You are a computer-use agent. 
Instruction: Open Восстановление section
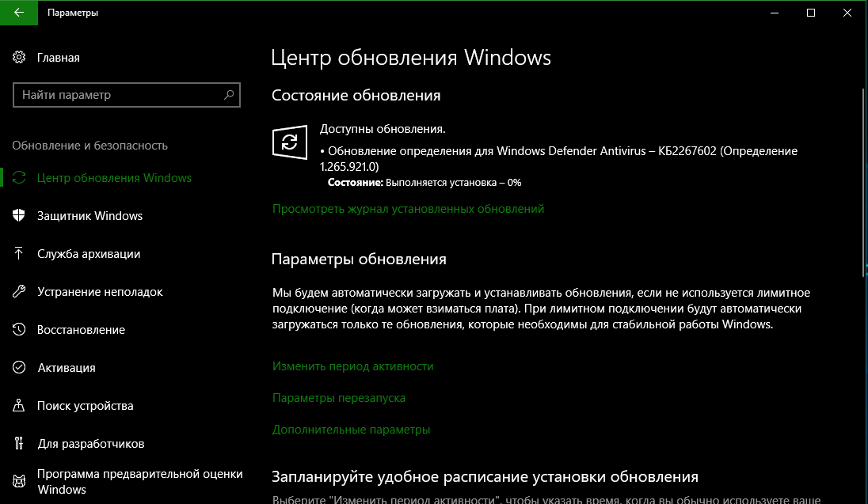coord(81,330)
